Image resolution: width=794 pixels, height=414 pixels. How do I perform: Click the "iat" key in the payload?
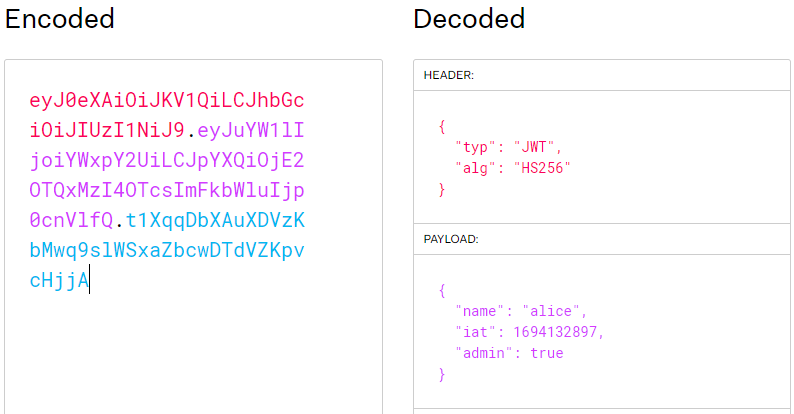474,332
